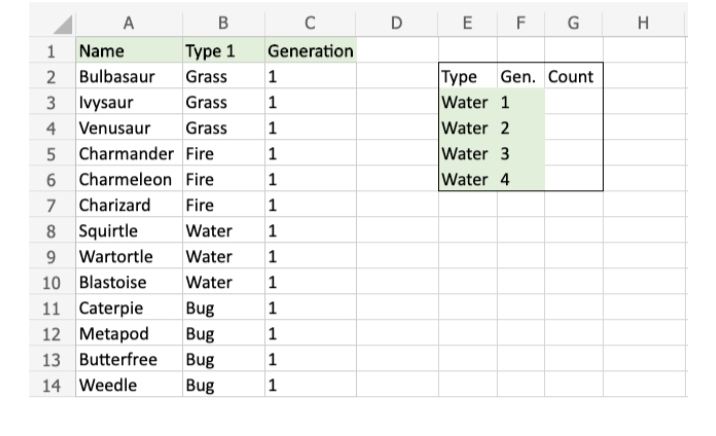The width and height of the screenshot is (716, 436).
Task: Click the Gen. header cell
Action: pos(520,75)
